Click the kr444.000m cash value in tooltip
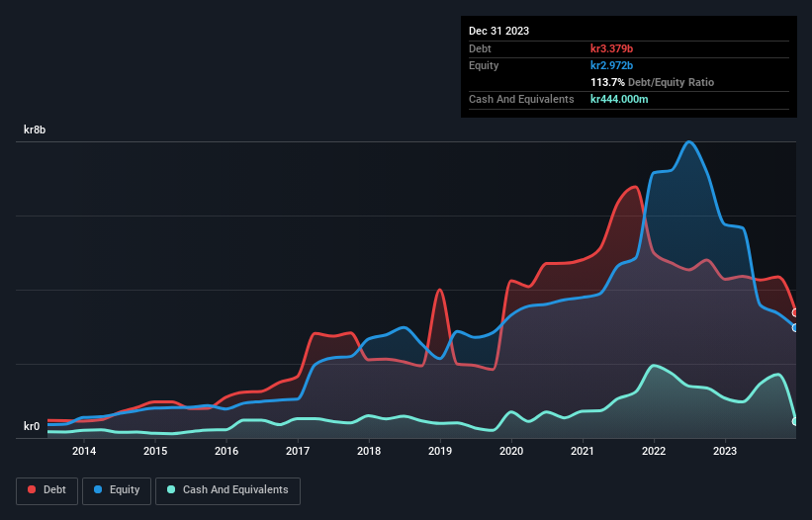The width and height of the screenshot is (812, 520). click(x=619, y=99)
